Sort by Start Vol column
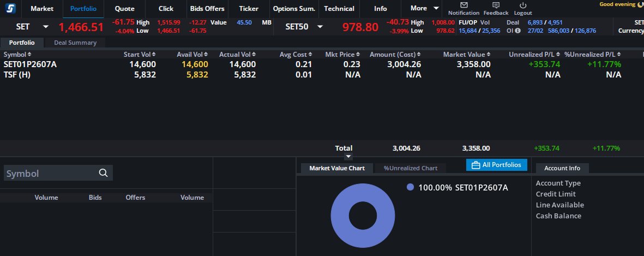The height and width of the screenshot is (256, 644). 140,54
